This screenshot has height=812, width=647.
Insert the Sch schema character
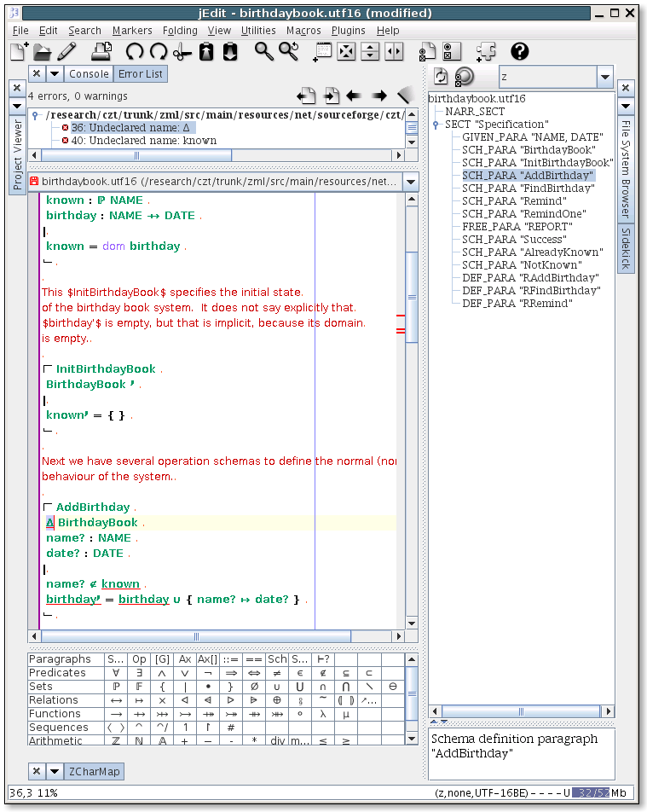pos(277,659)
